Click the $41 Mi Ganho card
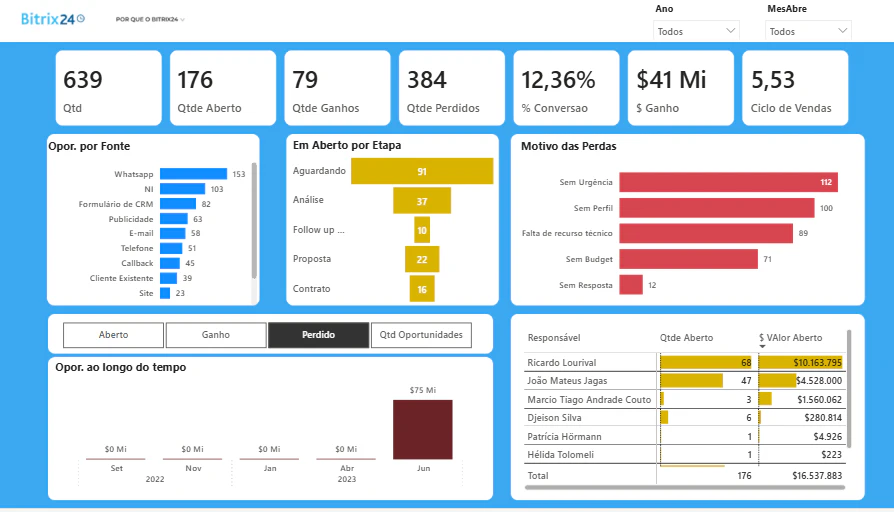 681,88
